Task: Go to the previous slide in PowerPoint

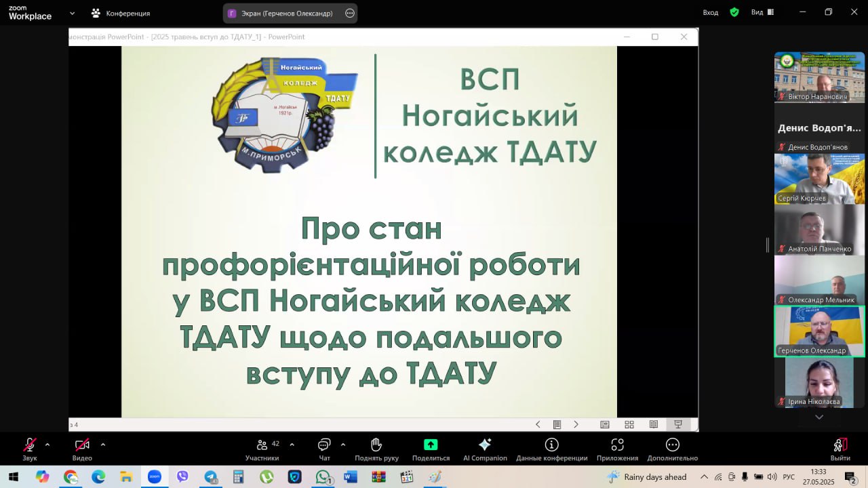Action: point(538,424)
